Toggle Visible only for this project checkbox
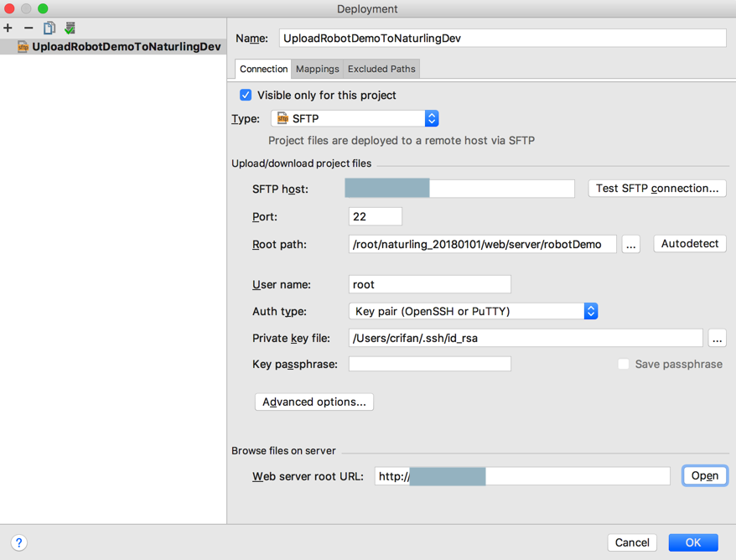Viewport: 736px width, 560px height. click(x=246, y=96)
